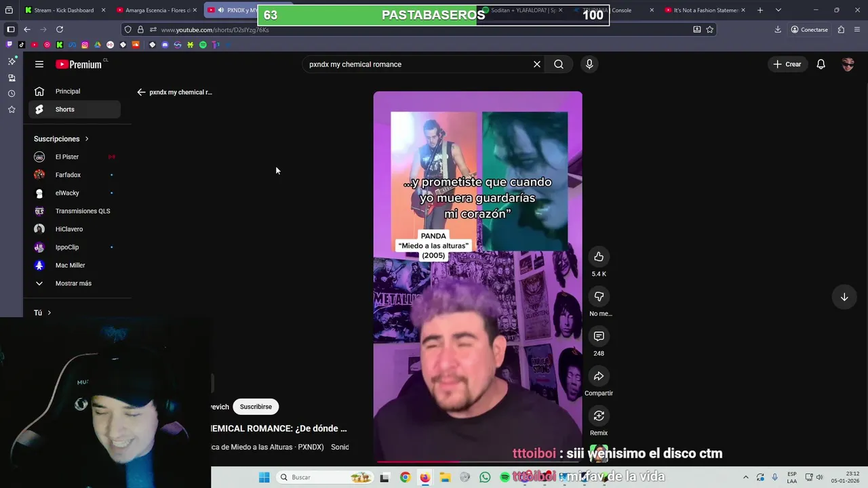Reload the current page
The width and height of the screenshot is (868, 488).
(x=60, y=29)
